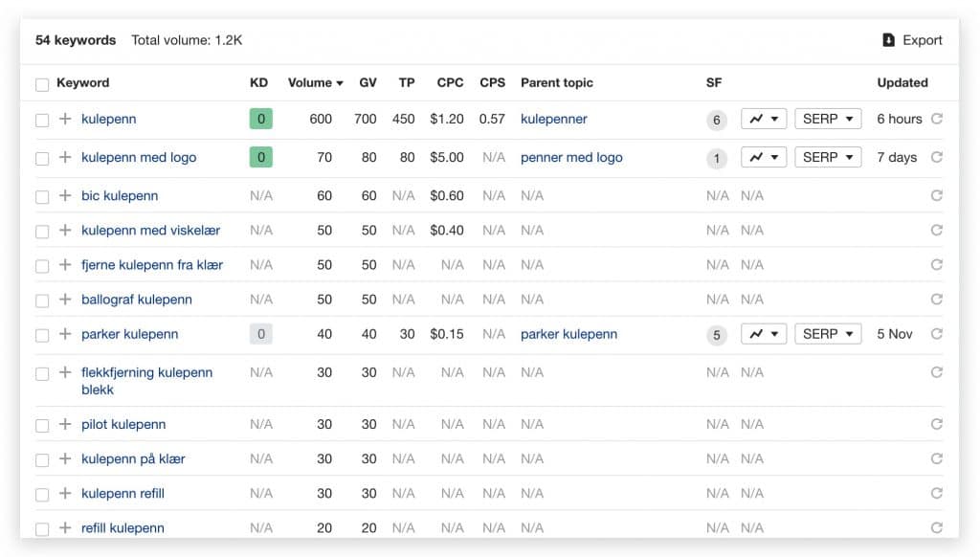Screen dimensions: 980x557
Task: Open SERP dropdown for kulepenn row
Action: (x=828, y=119)
